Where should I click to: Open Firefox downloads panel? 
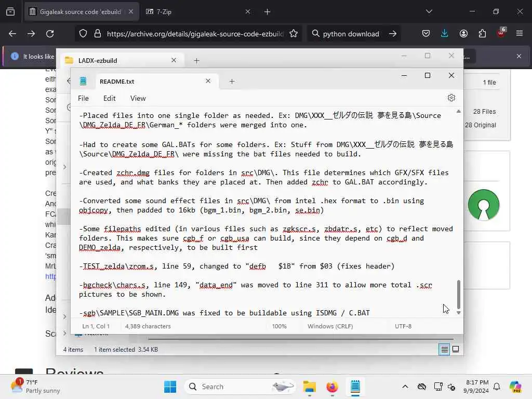point(445,34)
